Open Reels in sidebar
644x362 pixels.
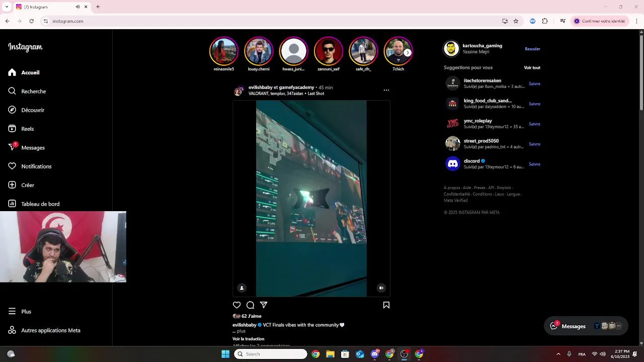[21, 129]
